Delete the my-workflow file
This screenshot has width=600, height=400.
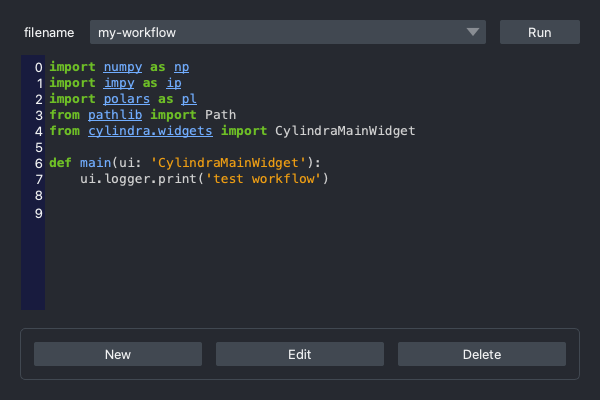pos(482,354)
